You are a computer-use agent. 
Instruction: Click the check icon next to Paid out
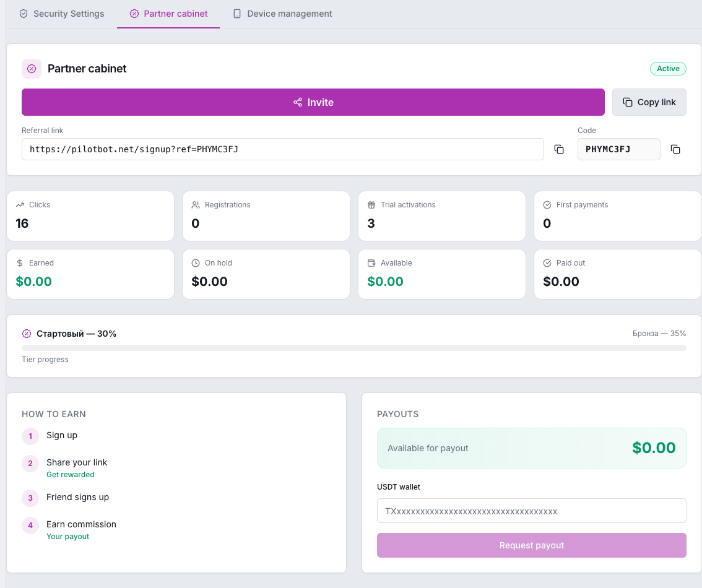click(547, 263)
